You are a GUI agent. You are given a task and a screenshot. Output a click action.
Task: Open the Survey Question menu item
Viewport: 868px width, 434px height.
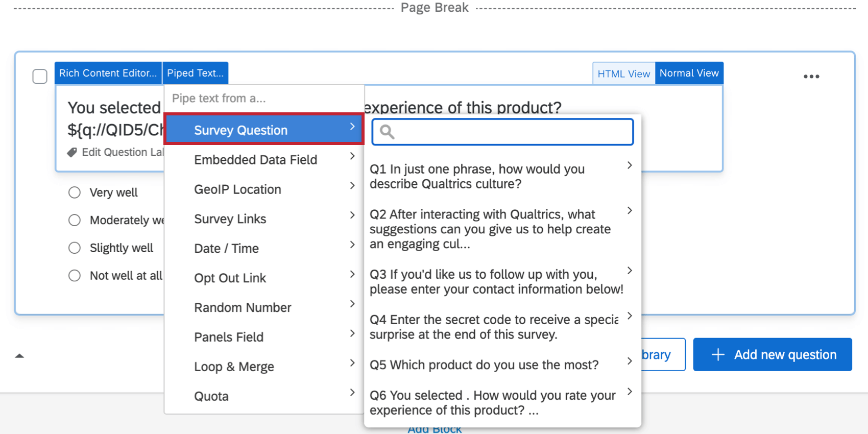click(240, 130)
